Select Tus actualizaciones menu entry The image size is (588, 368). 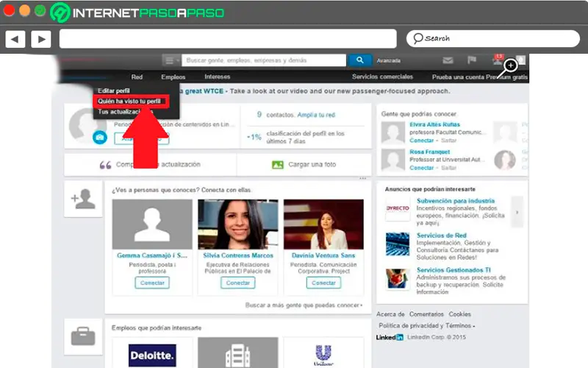coord(125,112)
